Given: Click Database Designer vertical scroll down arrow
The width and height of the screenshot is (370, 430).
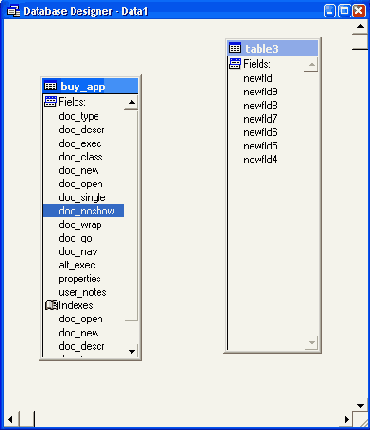Looking at the screenshot, I should pos(360,406).
